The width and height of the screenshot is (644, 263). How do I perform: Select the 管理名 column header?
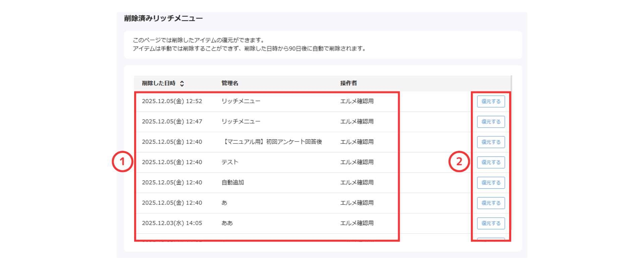[x=230, y=83]
